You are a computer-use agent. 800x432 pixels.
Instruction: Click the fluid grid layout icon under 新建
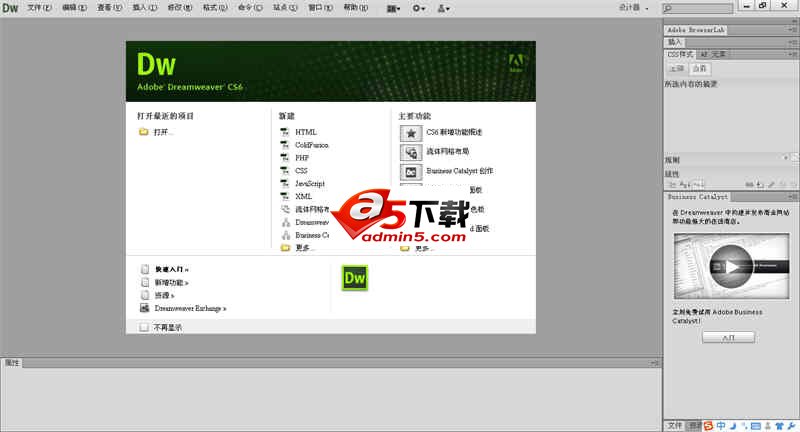tap(285, 209)
